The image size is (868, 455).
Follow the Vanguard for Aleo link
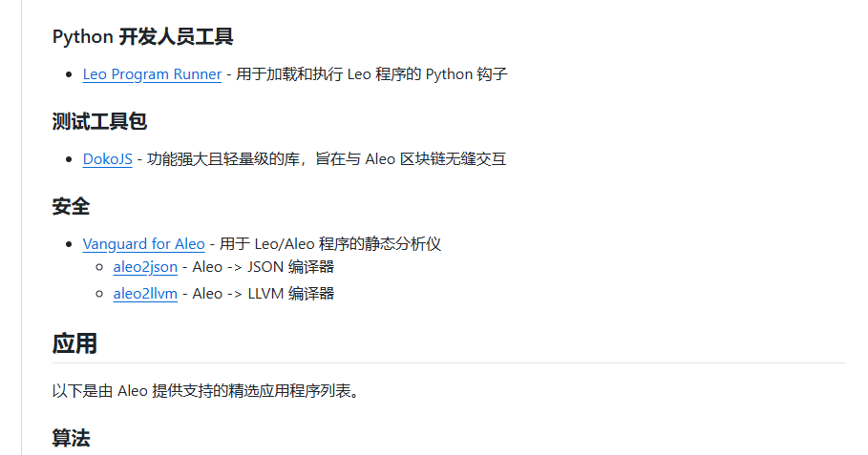(x=143, y=244)
